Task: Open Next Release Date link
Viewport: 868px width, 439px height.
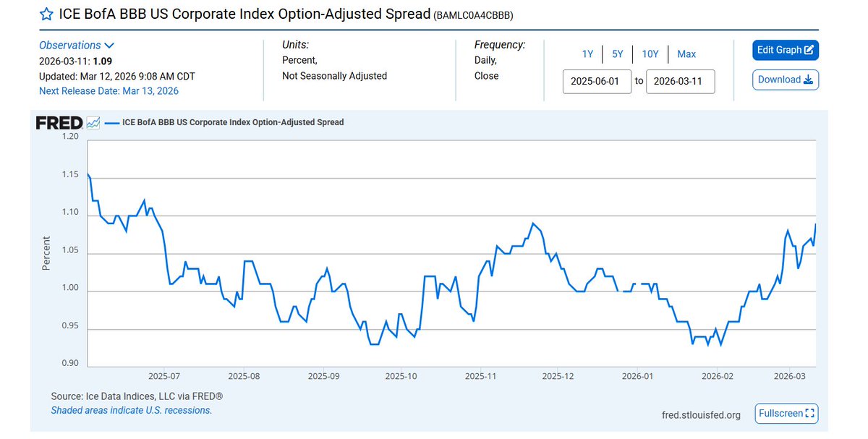Action: pos(109,91)
